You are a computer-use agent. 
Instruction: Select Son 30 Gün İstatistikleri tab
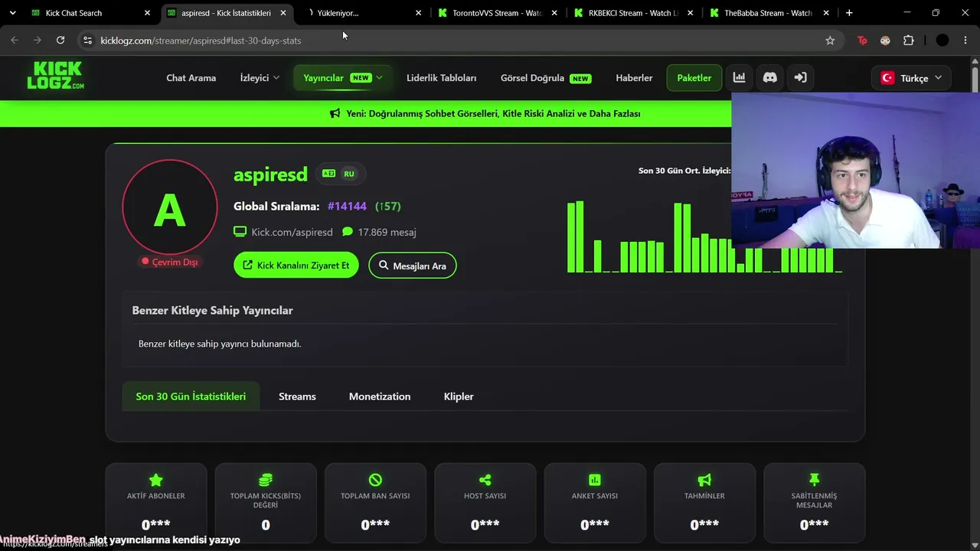coord(191,396)
